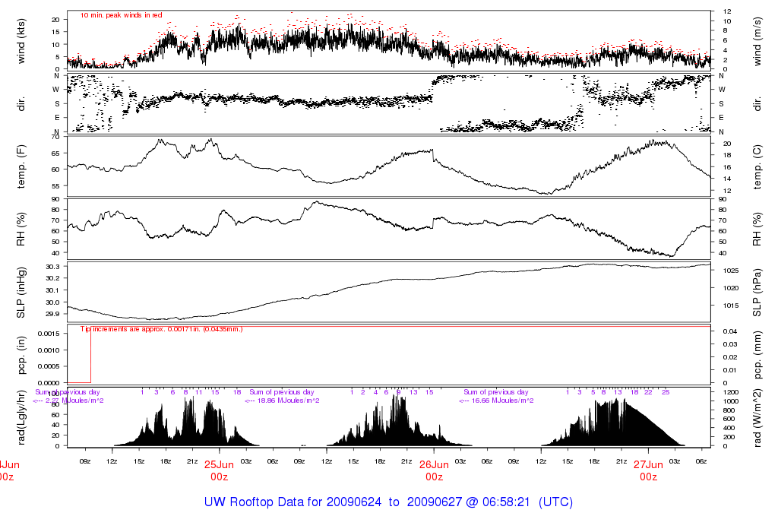Select the '1200' W/m^2 axis value
The width and height of the screenshot is (778, 532).
coord(730,392)
